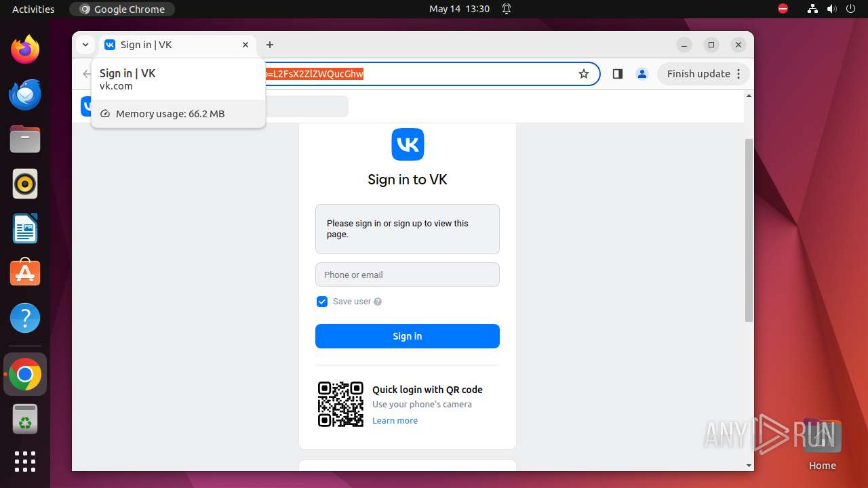Minimize the Chrome window
The width and height of the screenshot is (868, 488).
point(684,45)
